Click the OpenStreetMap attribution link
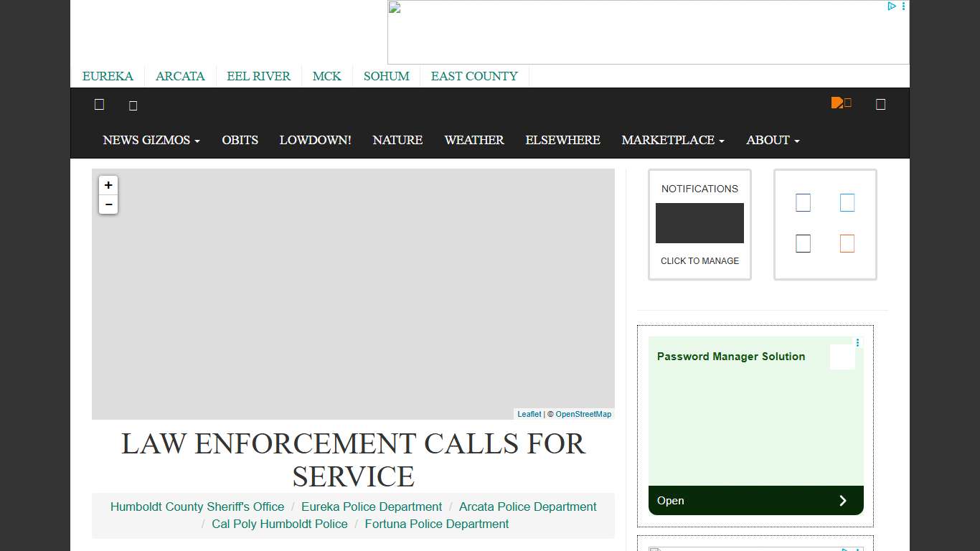The height and width of the screenshot is (551, 980). [583, 414]
